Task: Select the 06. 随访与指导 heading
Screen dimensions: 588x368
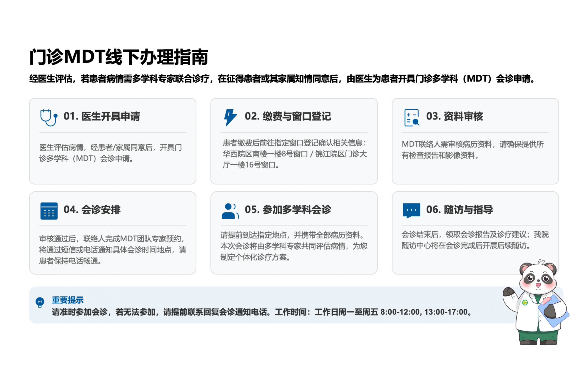Action: tap(459, 210)
